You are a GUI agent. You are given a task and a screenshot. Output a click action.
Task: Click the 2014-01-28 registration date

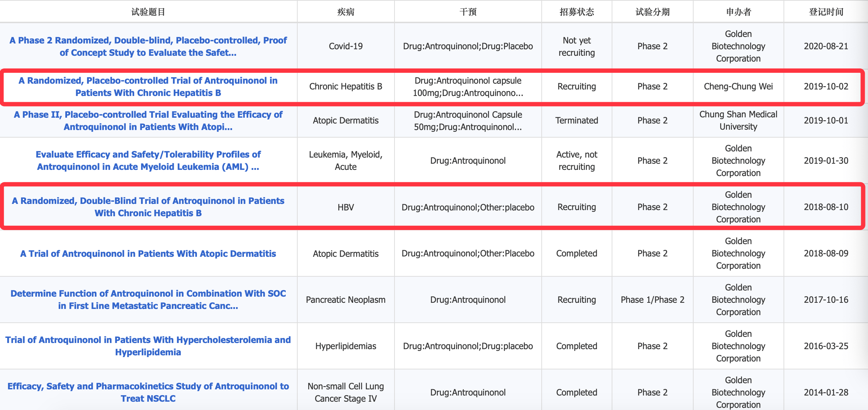coord(826,393)
